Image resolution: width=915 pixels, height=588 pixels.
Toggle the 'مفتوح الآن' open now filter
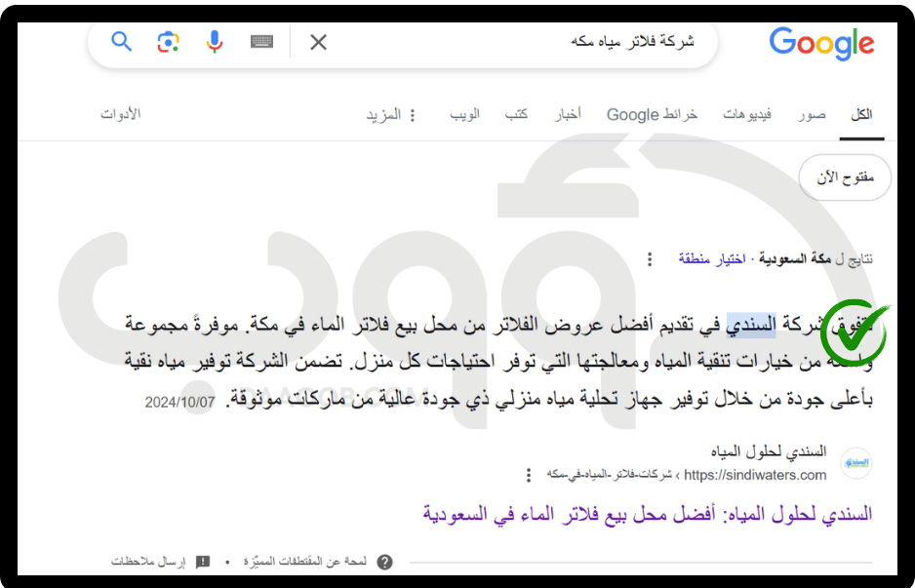coord(845,177)
